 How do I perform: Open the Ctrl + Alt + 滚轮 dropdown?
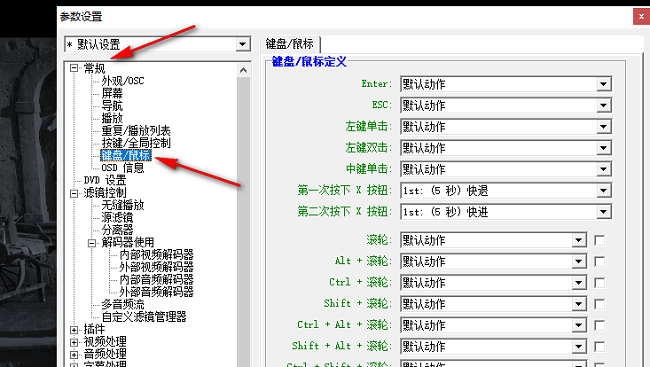pyautogui.click(x=579, y=326)
